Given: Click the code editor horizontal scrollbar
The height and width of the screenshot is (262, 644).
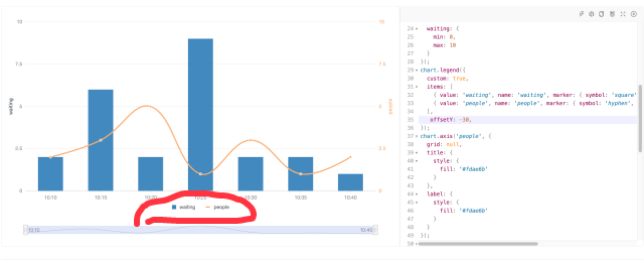Looking at the screenshot, I should [478, 244].
